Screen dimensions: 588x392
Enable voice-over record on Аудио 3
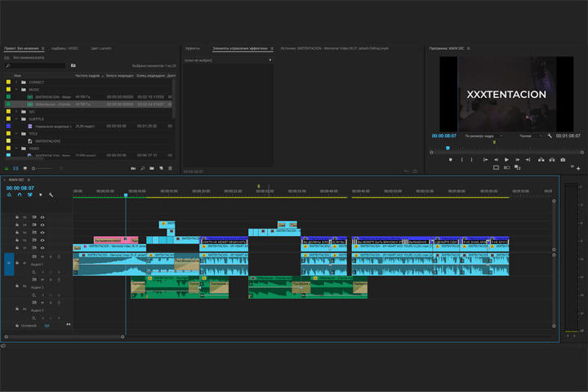coord(59,303)
